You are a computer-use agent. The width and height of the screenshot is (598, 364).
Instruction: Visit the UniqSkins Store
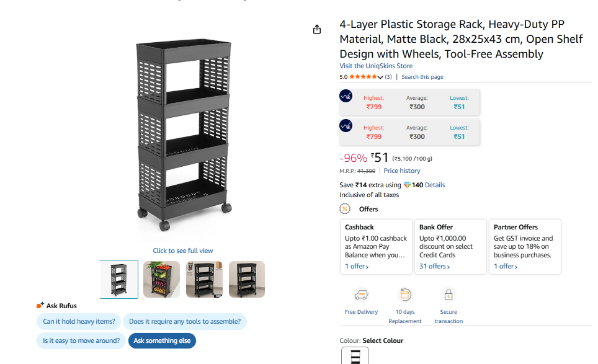coord(376,66)
